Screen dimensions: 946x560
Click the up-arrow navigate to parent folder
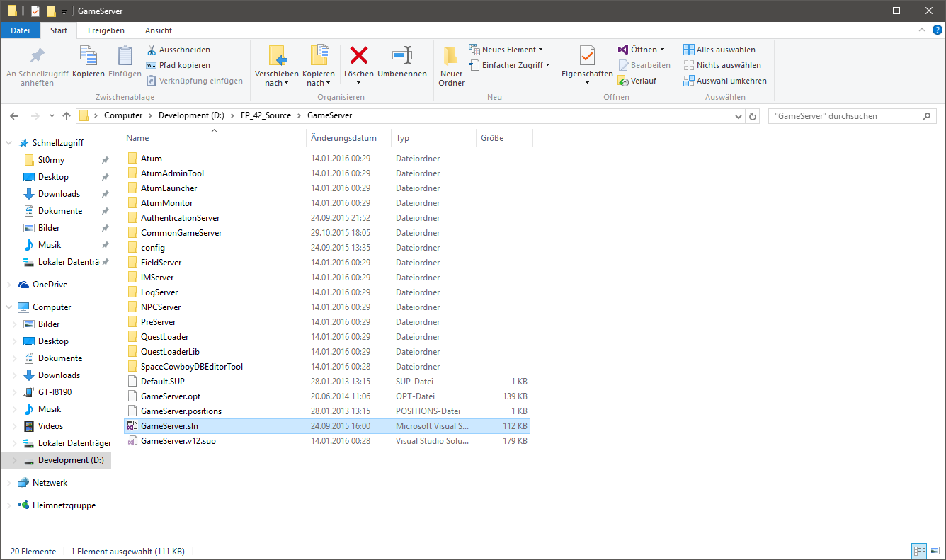click(67, 115)
